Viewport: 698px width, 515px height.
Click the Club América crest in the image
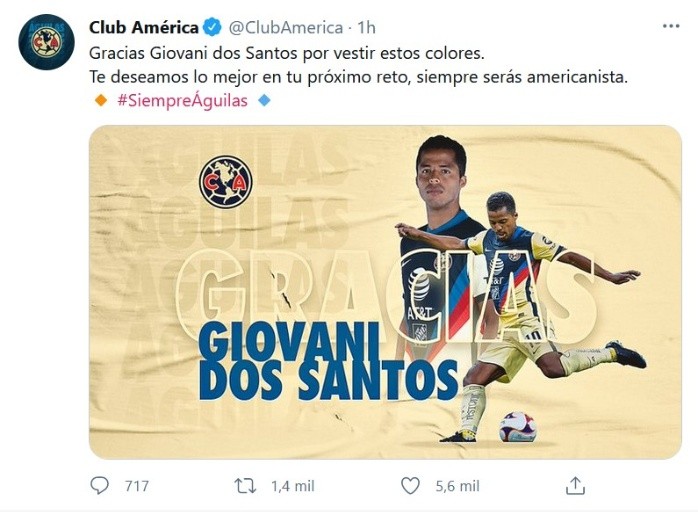(x=226, y=182)
